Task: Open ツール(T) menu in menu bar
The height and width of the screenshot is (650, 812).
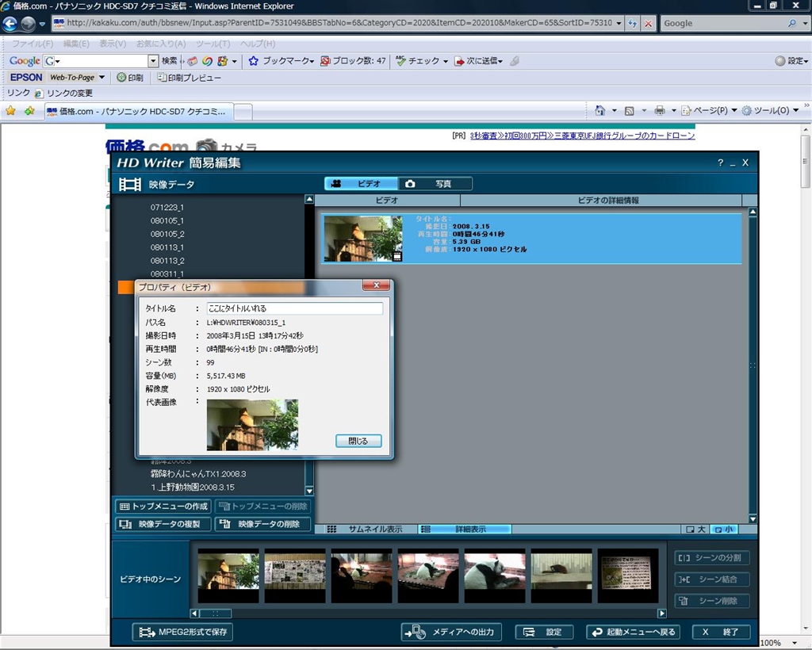Action: pyautogui.click(x=213, y=44)
